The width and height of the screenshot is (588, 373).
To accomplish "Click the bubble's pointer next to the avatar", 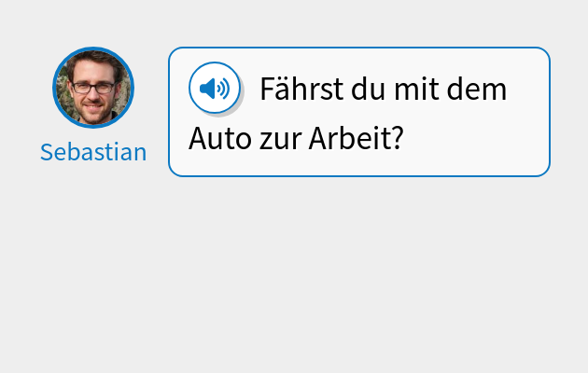I will tap(169, 89).
